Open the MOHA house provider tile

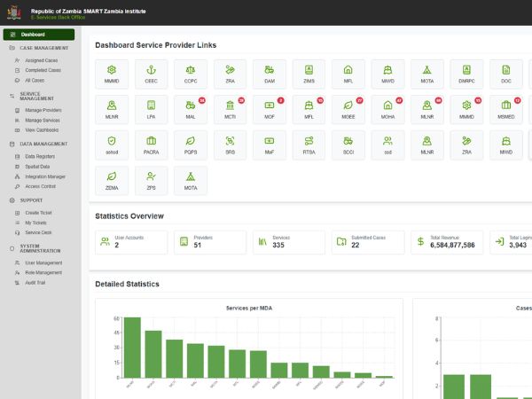pos(387,110)
